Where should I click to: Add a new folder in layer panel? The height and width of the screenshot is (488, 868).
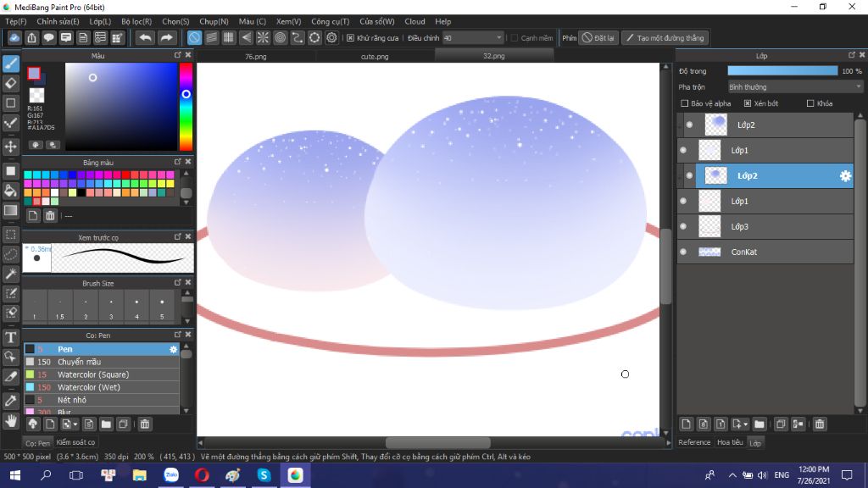point(759,424)
